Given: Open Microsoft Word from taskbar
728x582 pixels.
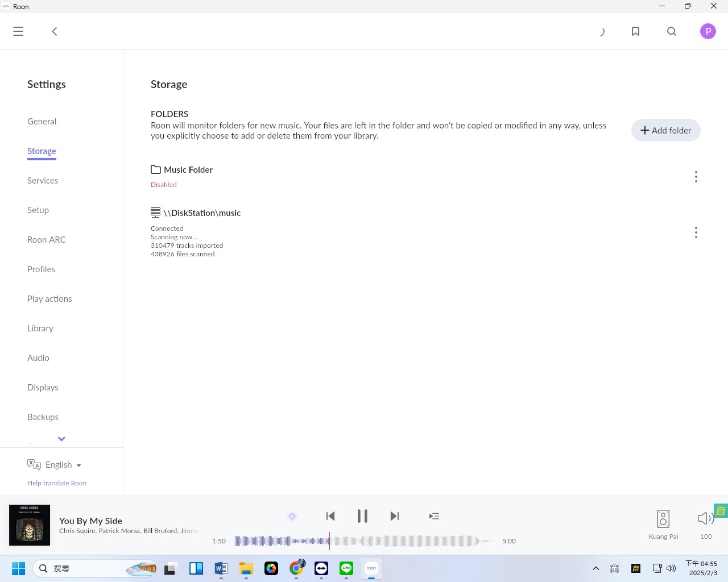Looking at the screenshot, I should point(221,568).
